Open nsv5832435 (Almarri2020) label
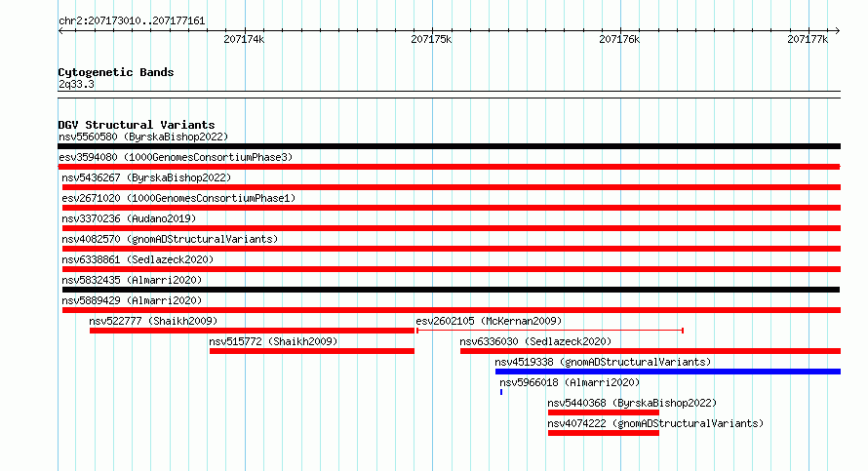The width and height of the screenshot is (868, 471). tap(132, 280)
